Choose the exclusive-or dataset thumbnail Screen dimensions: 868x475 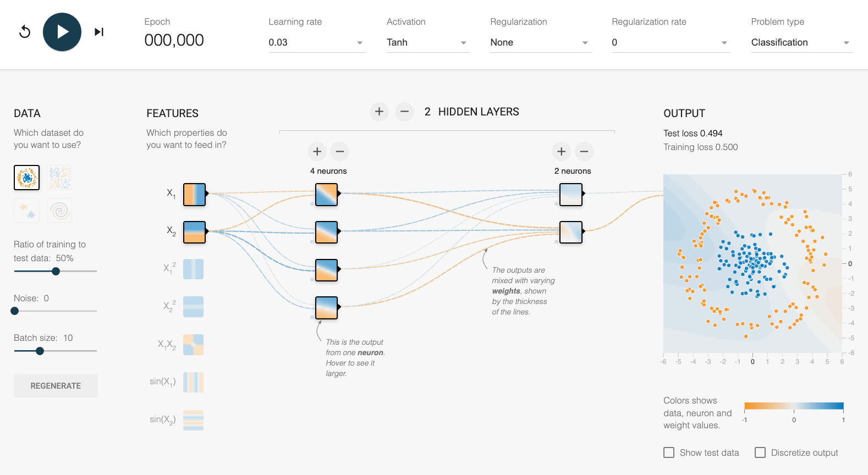pos(59,178)
